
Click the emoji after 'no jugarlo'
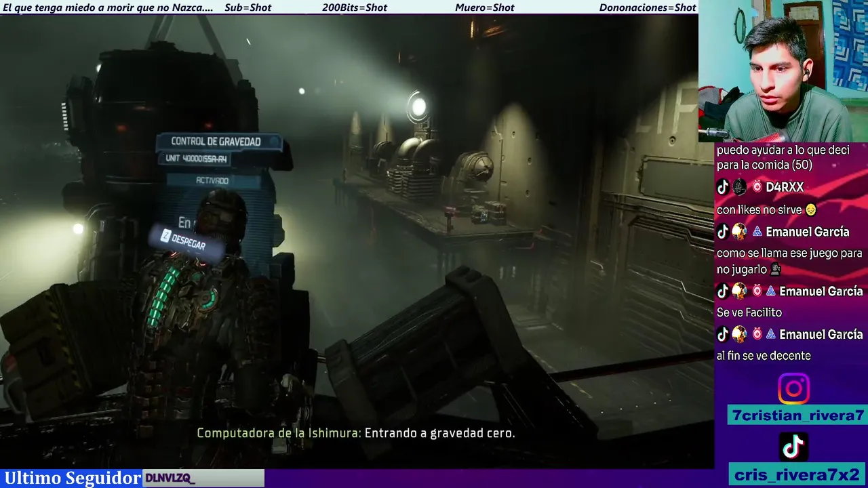click(775, 270)
